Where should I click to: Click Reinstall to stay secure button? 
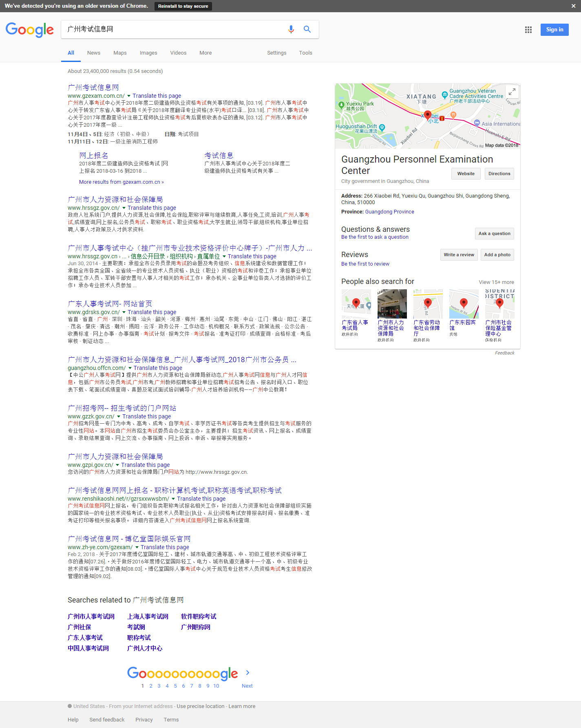[x=183, y=6]
